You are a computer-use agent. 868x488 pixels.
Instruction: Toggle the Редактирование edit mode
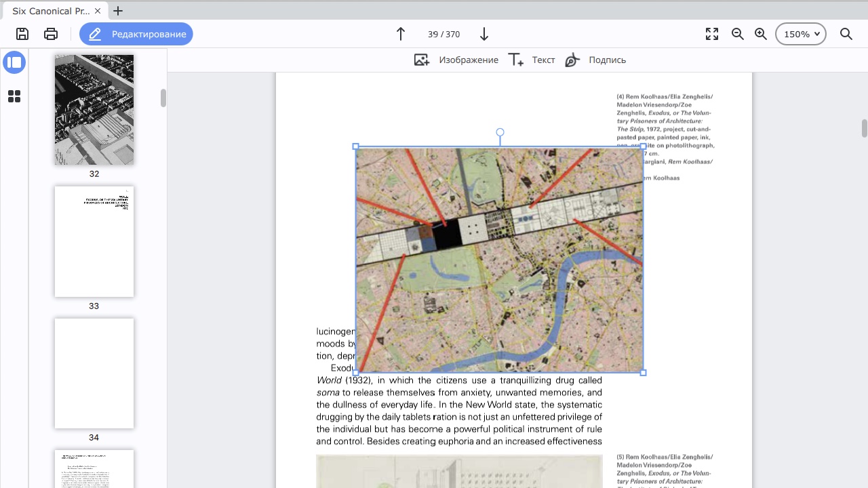point(136,34)
